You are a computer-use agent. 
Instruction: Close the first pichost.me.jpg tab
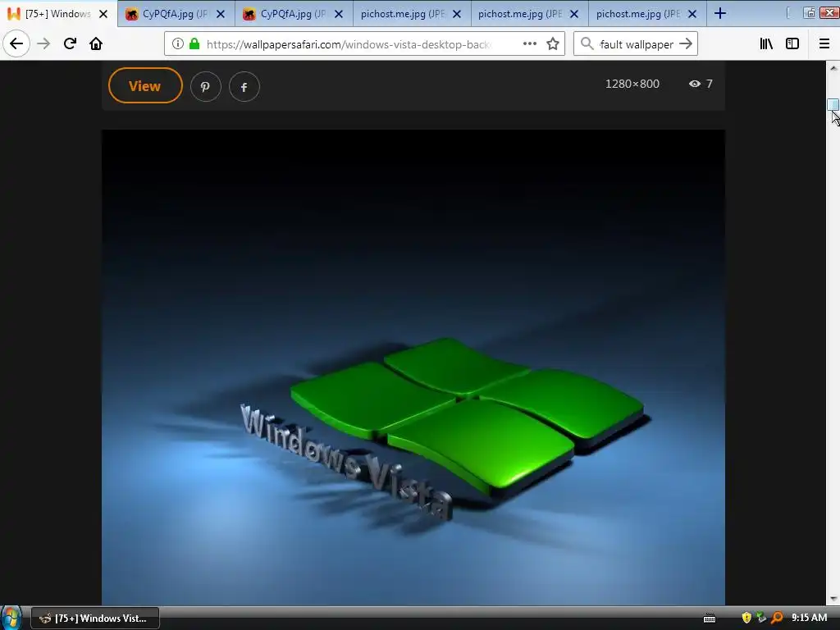pyautogui.click(x=456, y=14)
